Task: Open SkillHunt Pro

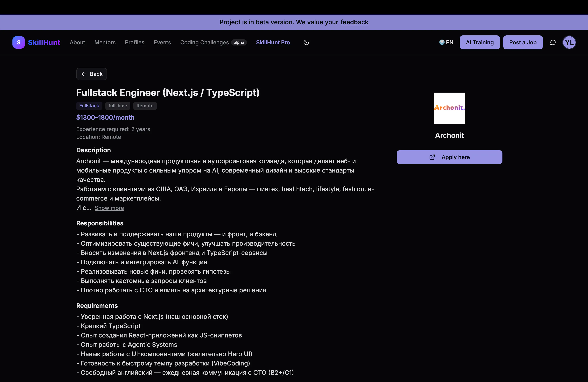Action: click(x=273, y=42)
